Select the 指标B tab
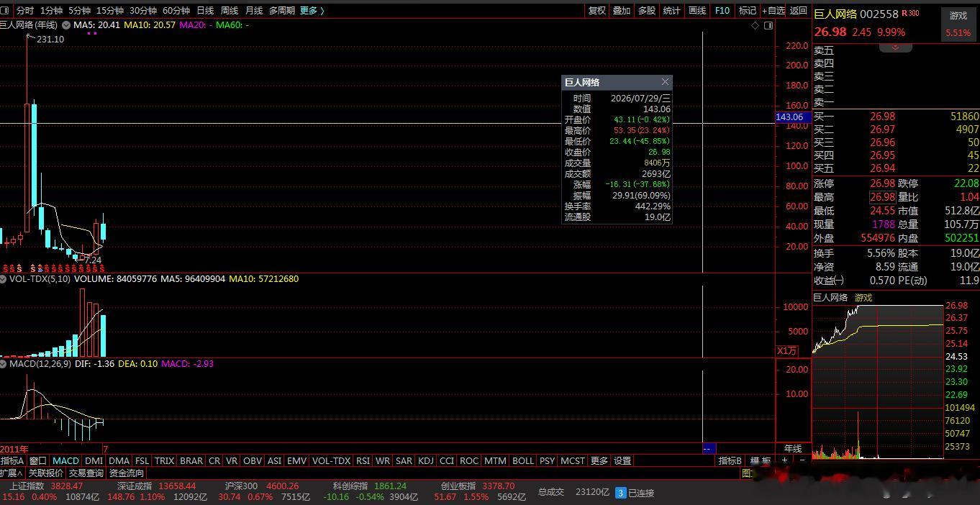 coord(730,460)
